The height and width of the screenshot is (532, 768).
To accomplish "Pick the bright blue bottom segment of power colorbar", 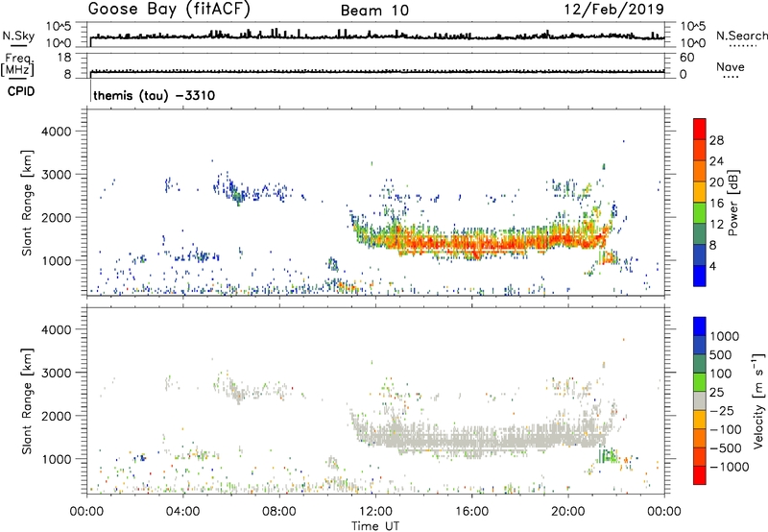I will coord(700,277).
